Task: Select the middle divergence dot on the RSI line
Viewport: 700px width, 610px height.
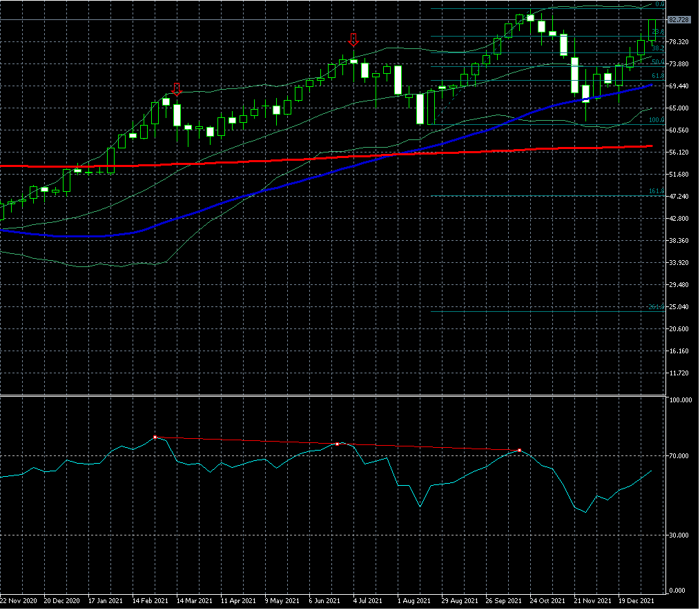Action: click(337, 444)
